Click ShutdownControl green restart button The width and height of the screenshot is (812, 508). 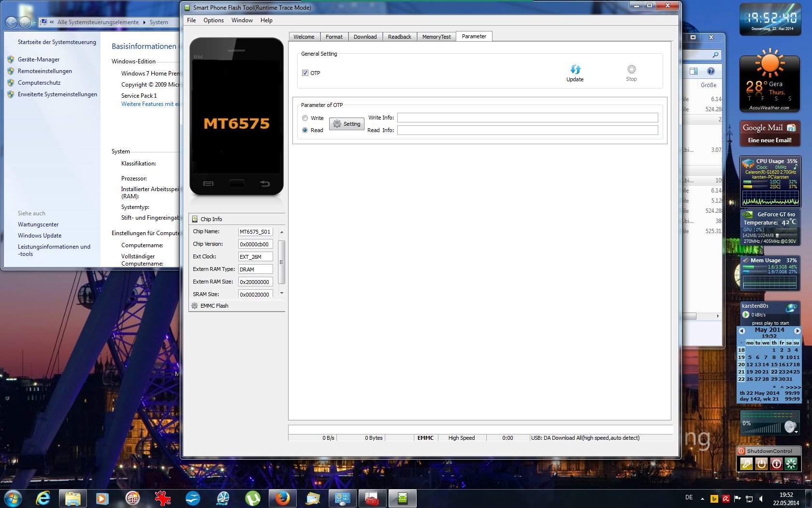[x=791, y=464]
